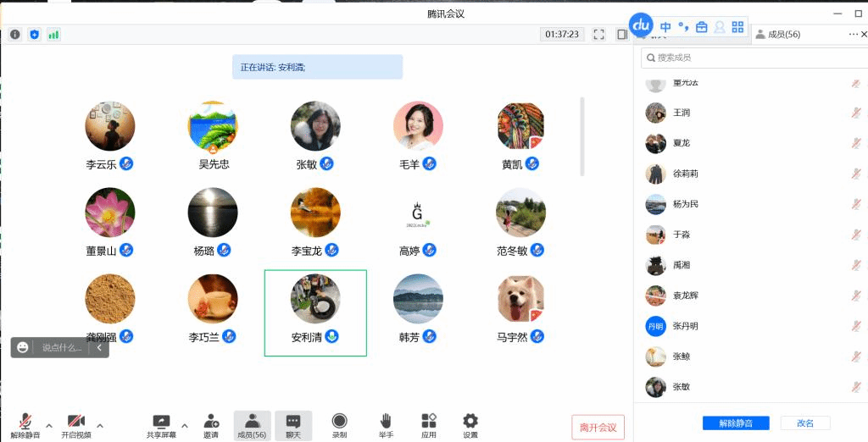Unmute microphone with 解除静音 toggle
The height and width of the screenshot is (442, 868).
[x=25, y=425]
